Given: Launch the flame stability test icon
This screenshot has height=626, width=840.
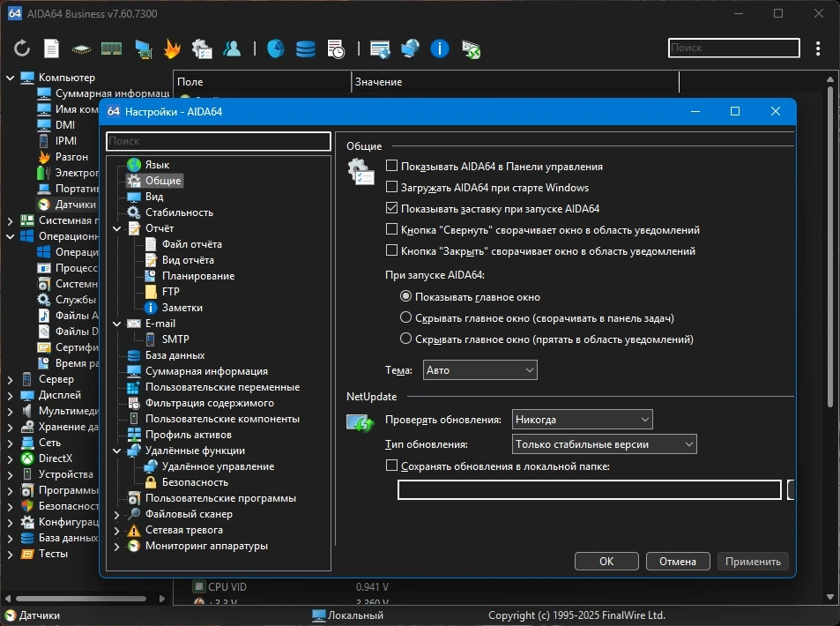Looking at the screenshot, I should (x=172, y=48).
